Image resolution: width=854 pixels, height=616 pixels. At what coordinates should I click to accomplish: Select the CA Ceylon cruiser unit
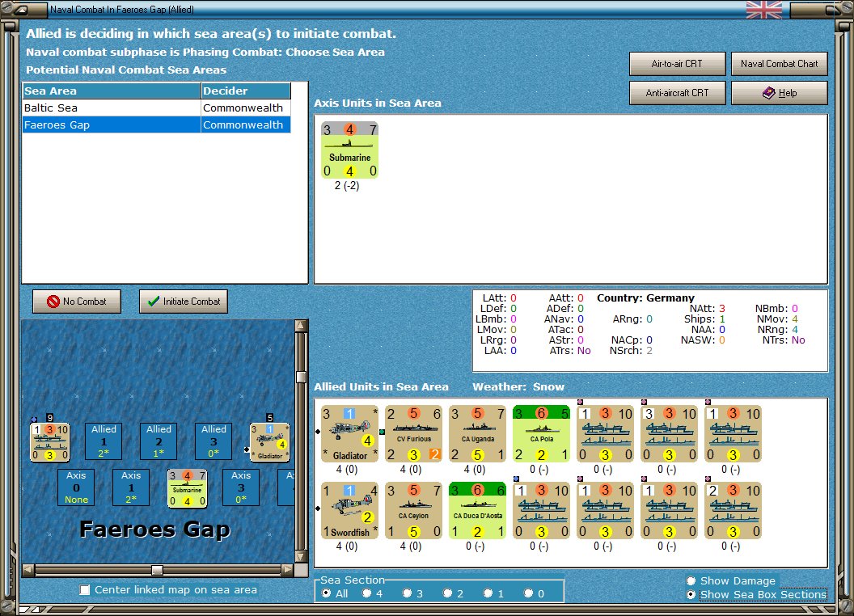pyautogui.click(x=413, y=510)
